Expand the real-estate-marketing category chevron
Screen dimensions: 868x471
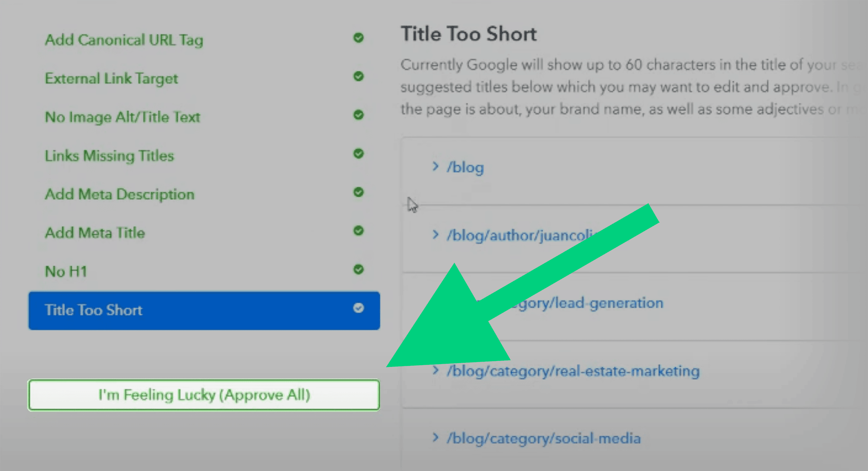[435, 370]
